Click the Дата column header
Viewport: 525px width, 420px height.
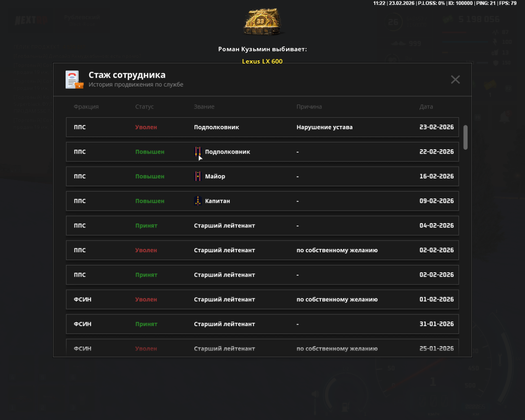(x=426, y=106)
